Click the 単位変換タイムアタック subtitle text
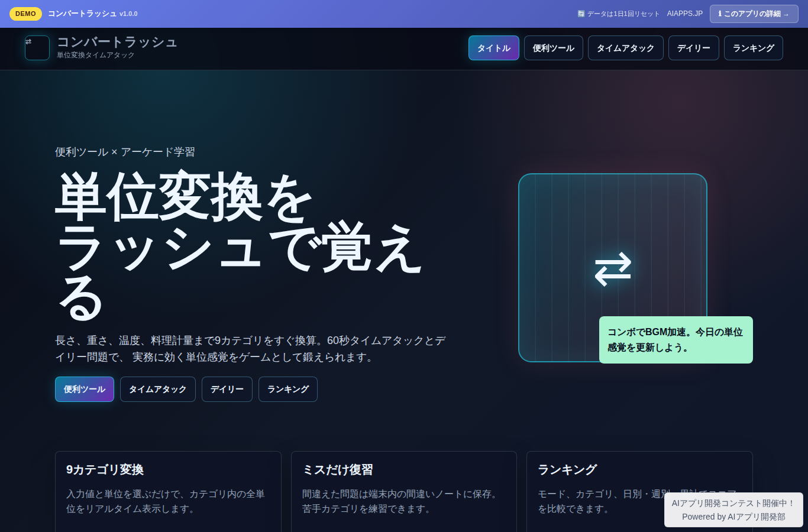This screenshot has height=532, width=808. coord(96,55)
